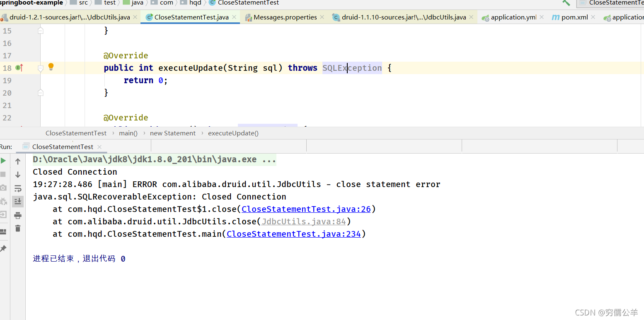
Task: Click the stop process square icon
Action: tap(3, 174)
